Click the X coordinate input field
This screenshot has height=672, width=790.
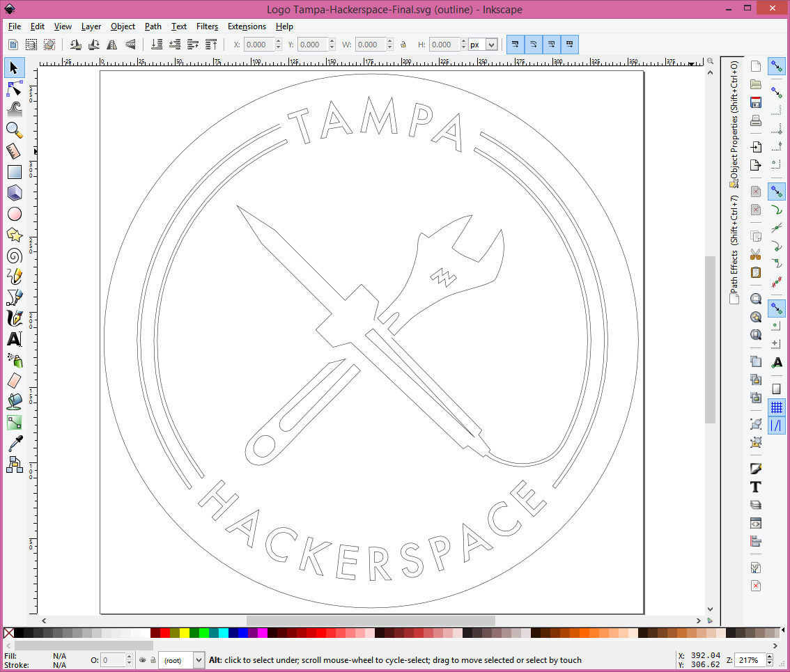click(259, 45)
